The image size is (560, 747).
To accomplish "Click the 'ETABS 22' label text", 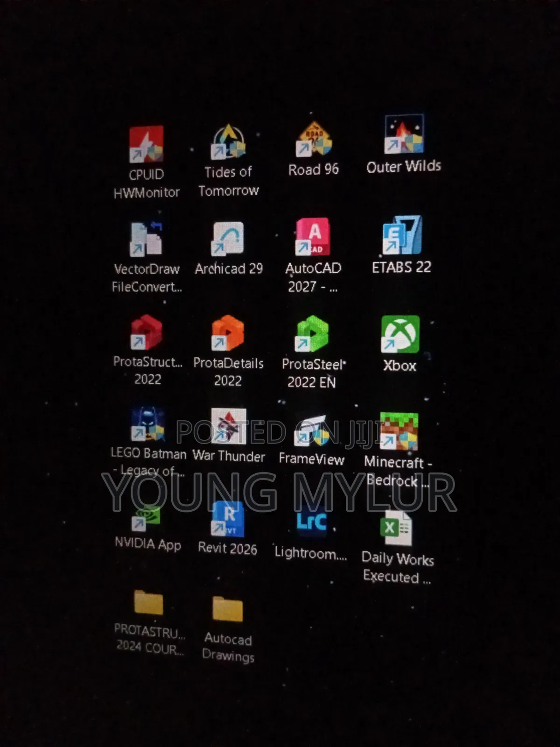I will (402, 267).
